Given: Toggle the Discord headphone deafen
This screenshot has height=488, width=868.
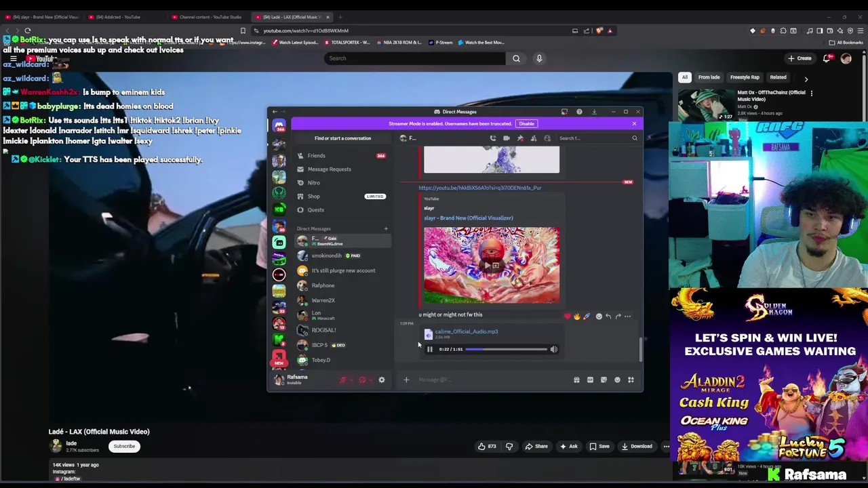Looking at the screenshot, I should (362, 380).
